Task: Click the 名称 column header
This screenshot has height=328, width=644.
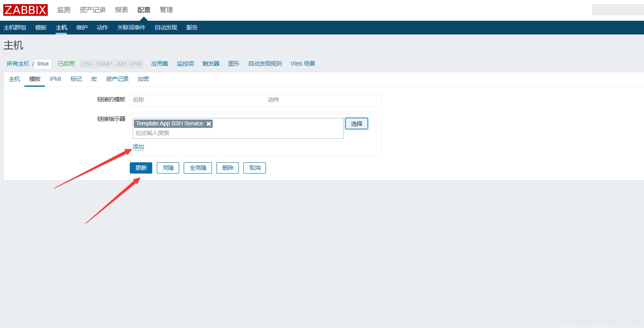Action: pos(139,100)
